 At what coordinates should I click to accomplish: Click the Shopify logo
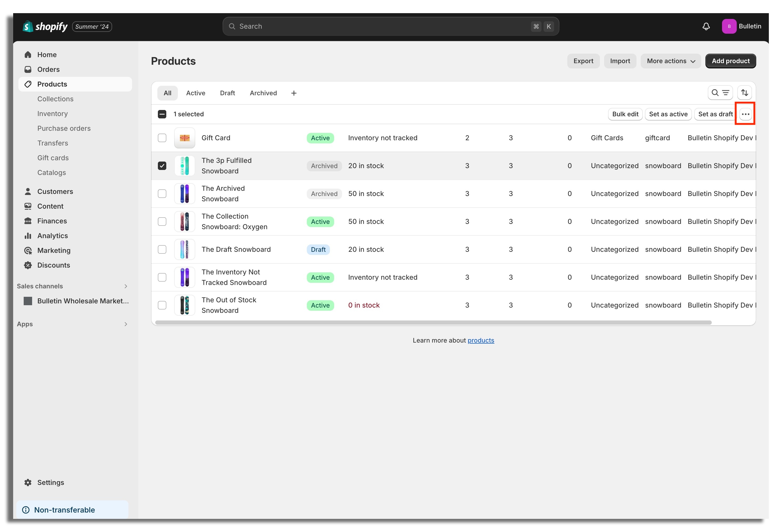[x=45, y=26]
